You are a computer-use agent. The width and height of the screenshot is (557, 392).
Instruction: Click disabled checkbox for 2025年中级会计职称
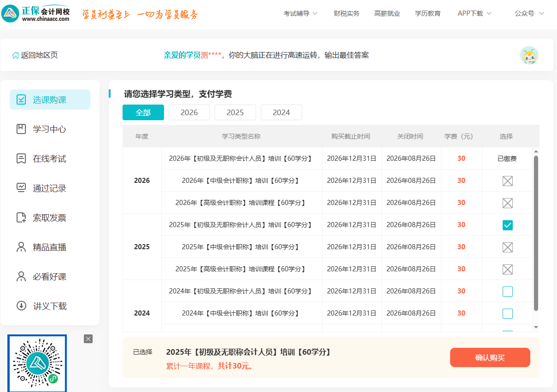coord(508,247)
